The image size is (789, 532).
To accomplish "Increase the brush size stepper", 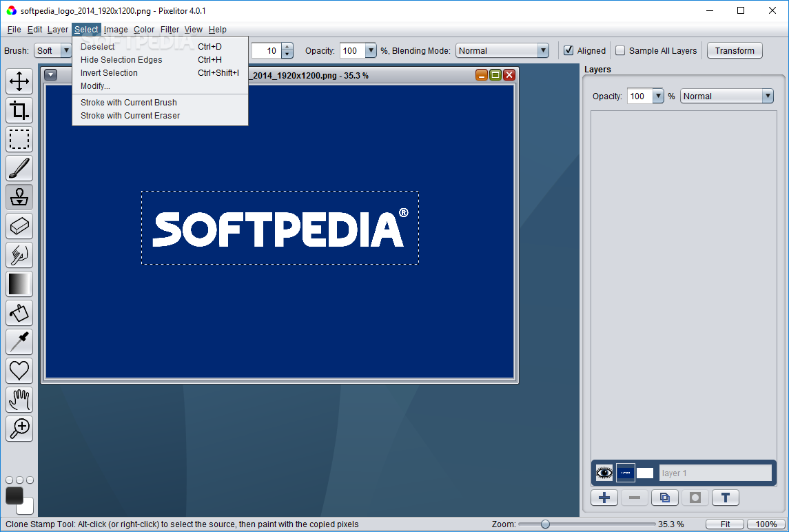I will 287,47.
